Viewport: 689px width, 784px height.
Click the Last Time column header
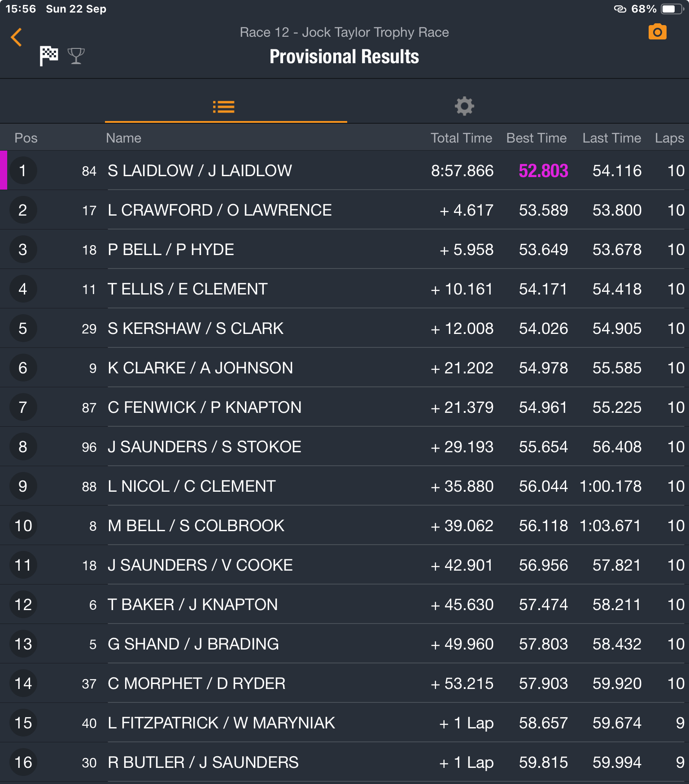(611, 138)
